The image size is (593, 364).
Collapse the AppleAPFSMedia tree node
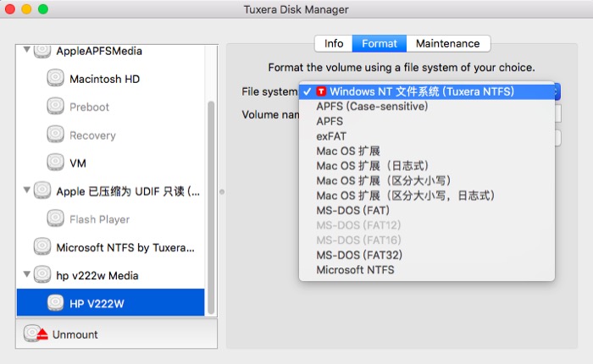pyautogui.click(x=25, y=51)
